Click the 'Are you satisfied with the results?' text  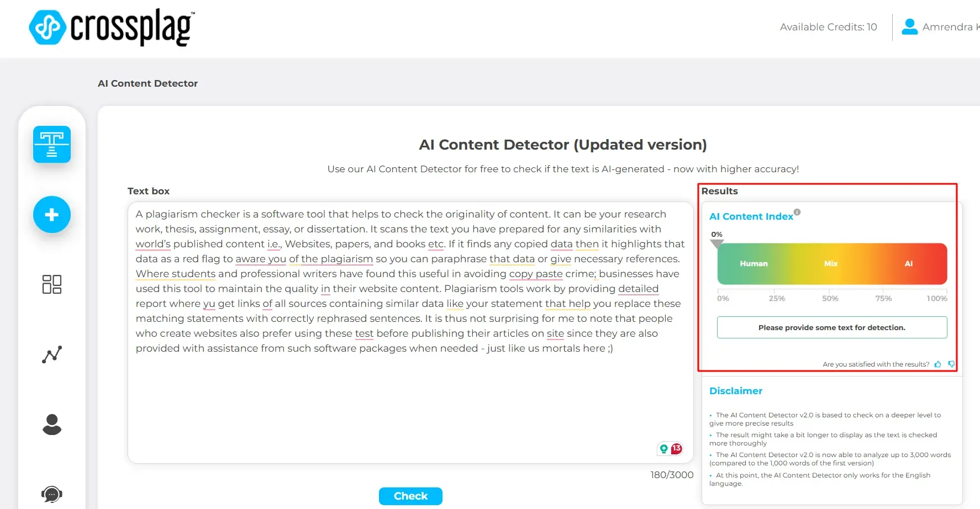(876, 364)
